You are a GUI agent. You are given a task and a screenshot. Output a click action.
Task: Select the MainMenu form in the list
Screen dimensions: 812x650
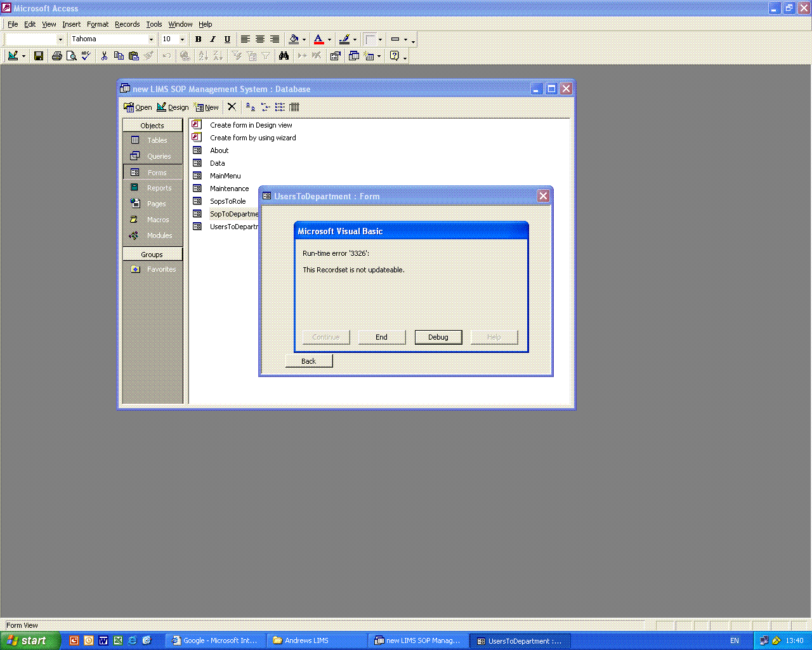[x=225, y=176]
